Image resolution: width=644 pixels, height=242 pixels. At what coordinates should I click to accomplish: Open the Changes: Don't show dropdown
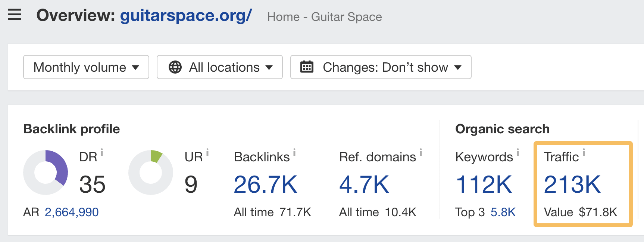[x=381, y=67]
